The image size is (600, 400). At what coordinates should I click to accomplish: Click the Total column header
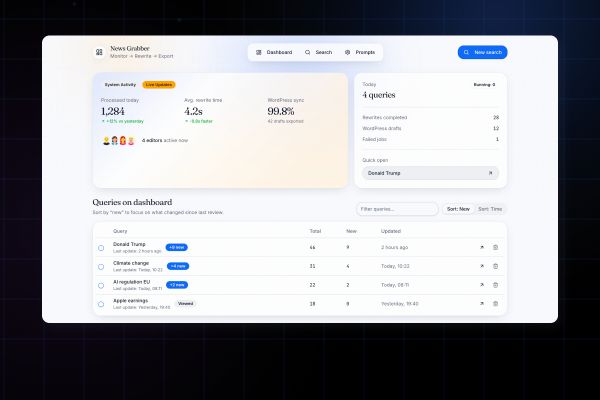point(315,231)
